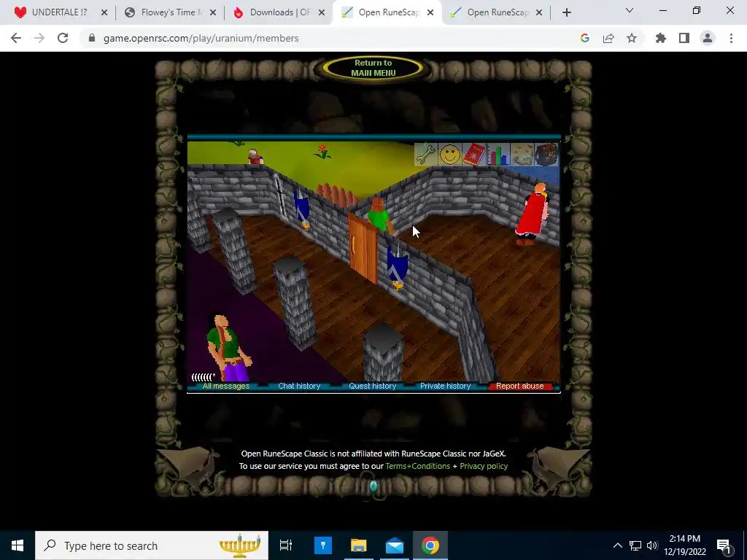Click the taskbar search box
Viewport: 747px width, 560px height.
coord(152,545)
